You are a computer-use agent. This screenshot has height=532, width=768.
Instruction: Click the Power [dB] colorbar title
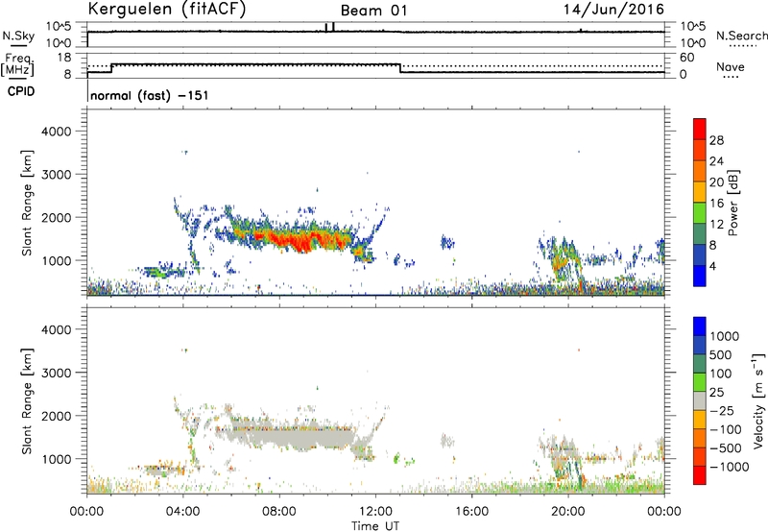pos(732,203)
